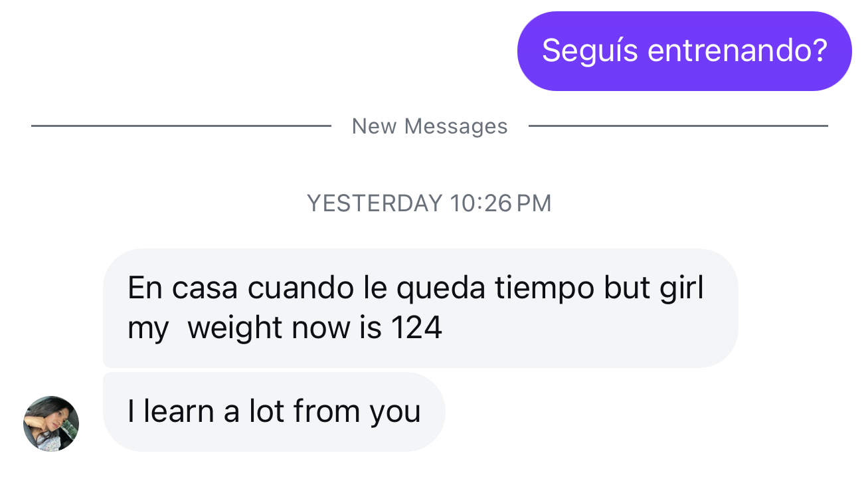Click the phrase "but girl" in the received message

pyautogui.click(x=653, y=288)
